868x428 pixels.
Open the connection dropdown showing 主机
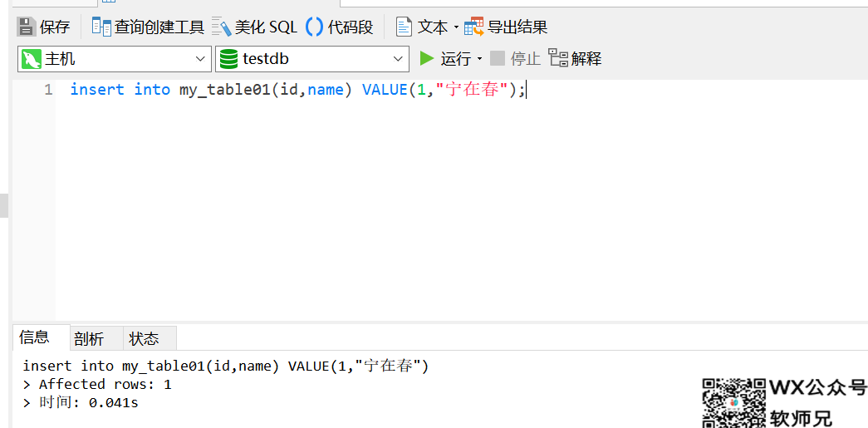pos(115,59)
